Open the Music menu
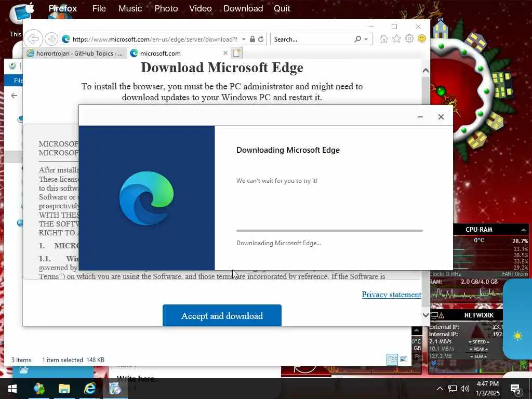This screenshot has height=399, width=532. tap(130, 8)
